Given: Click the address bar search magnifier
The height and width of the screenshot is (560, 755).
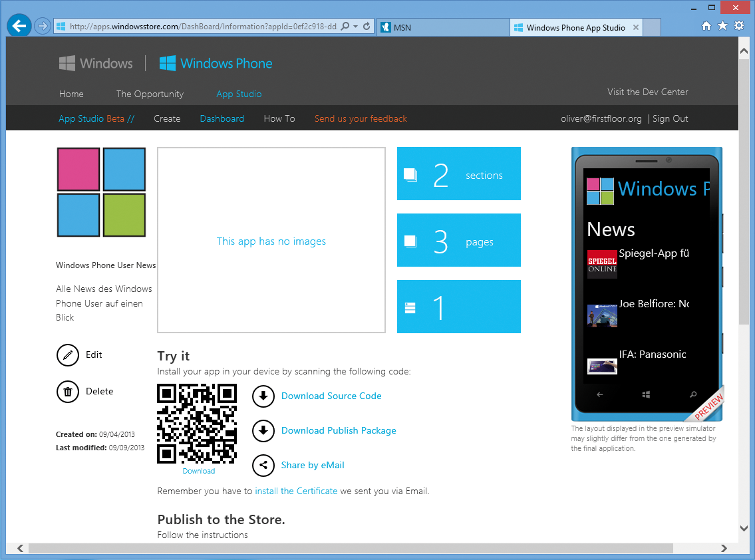Looking at the screenshot, I should click(345, 27).
